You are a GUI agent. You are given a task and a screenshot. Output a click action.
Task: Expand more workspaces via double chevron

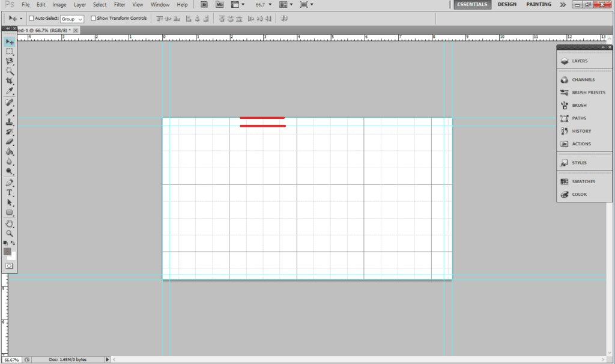(x=562, y=5)
